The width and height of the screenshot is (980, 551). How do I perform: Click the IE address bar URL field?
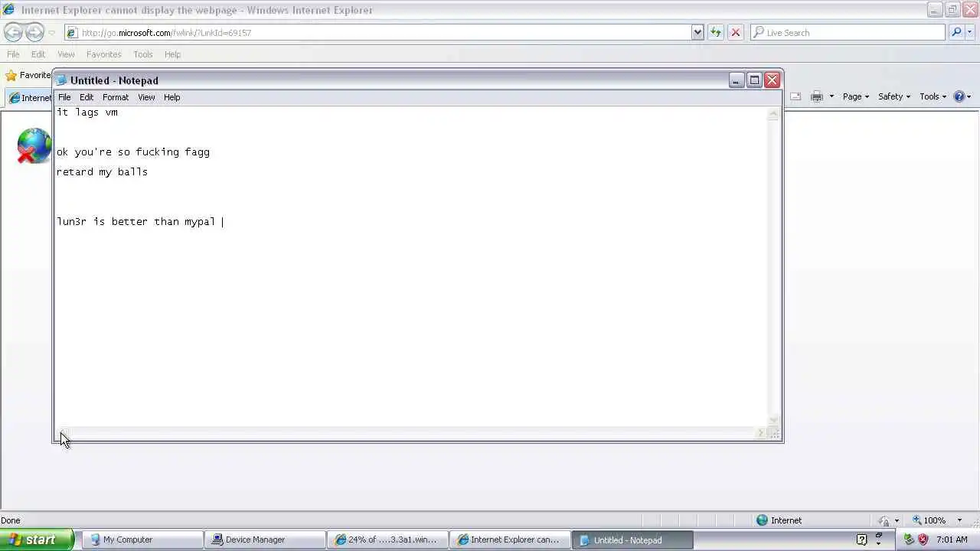(x=379, y=32)
